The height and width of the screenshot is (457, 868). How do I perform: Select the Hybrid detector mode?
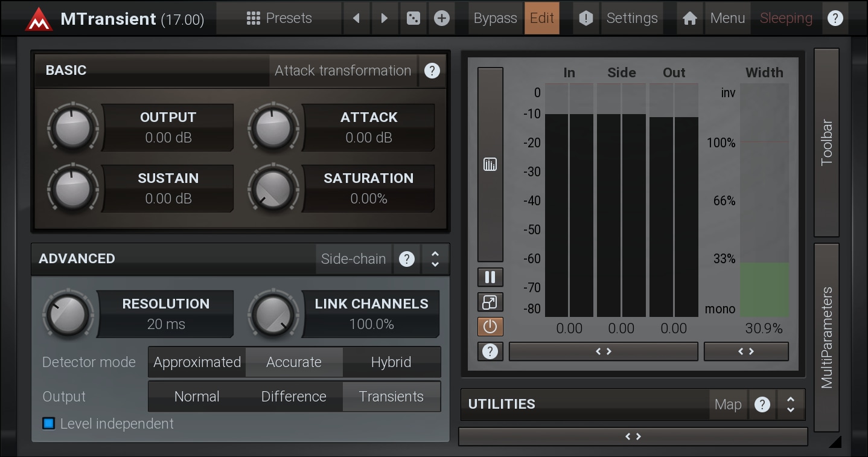pos(391,362)
